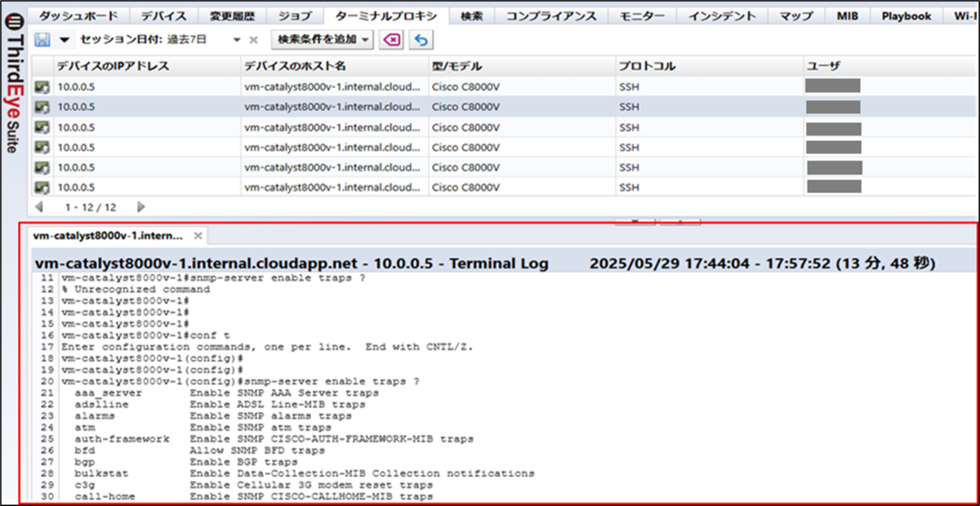
Task: Remove the セッション日付 filter with the x icon
Action: click(253, 40)
